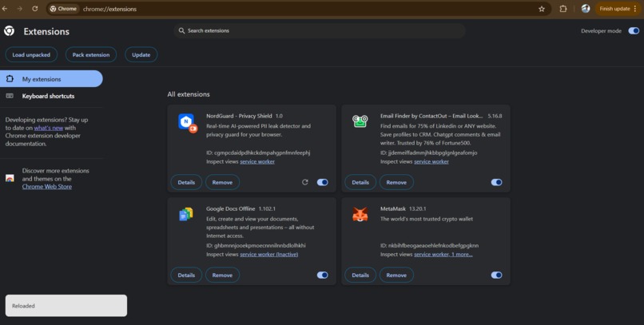This screenshot has height=325, width=644.
Task: Click the Chrome site info chip
Action: 63,9
